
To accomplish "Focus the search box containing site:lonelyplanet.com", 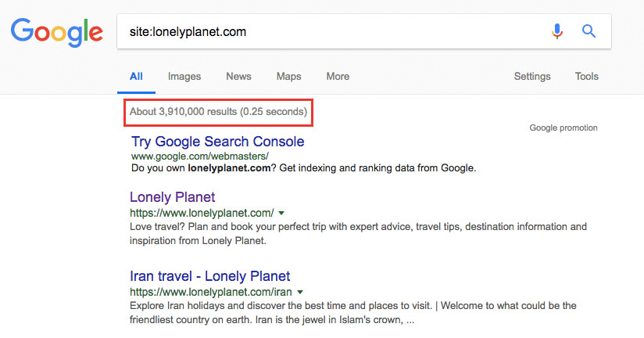I will 364,31.
